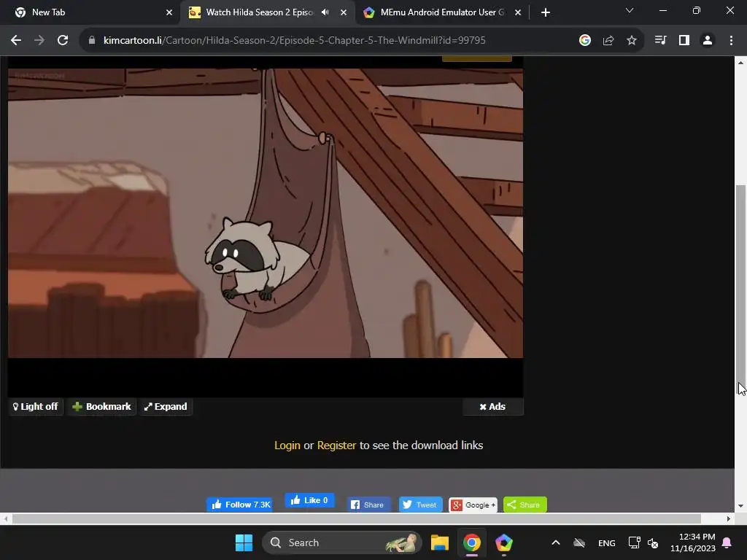
Task: Open Chrome three-dot menu
Action: pos(731,41)
